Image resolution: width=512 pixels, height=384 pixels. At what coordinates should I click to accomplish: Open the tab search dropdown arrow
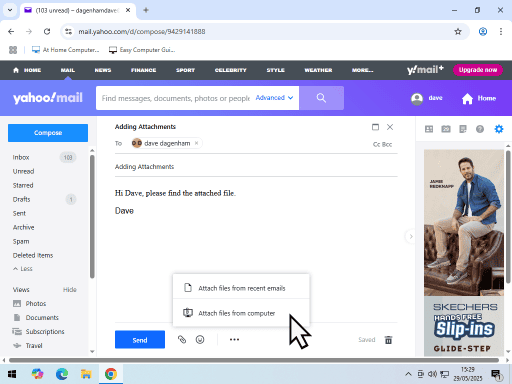10,10
